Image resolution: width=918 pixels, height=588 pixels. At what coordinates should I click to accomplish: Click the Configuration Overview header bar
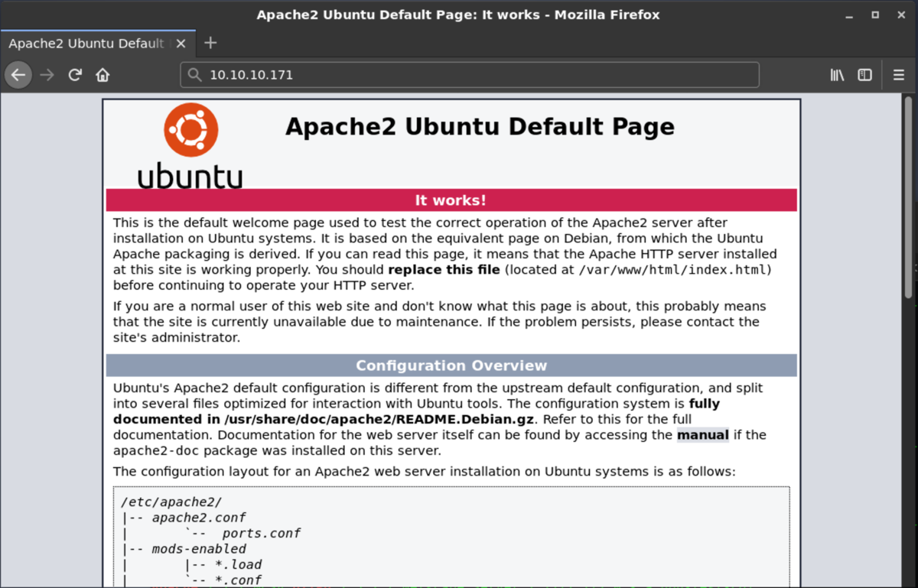click(451, 365)
